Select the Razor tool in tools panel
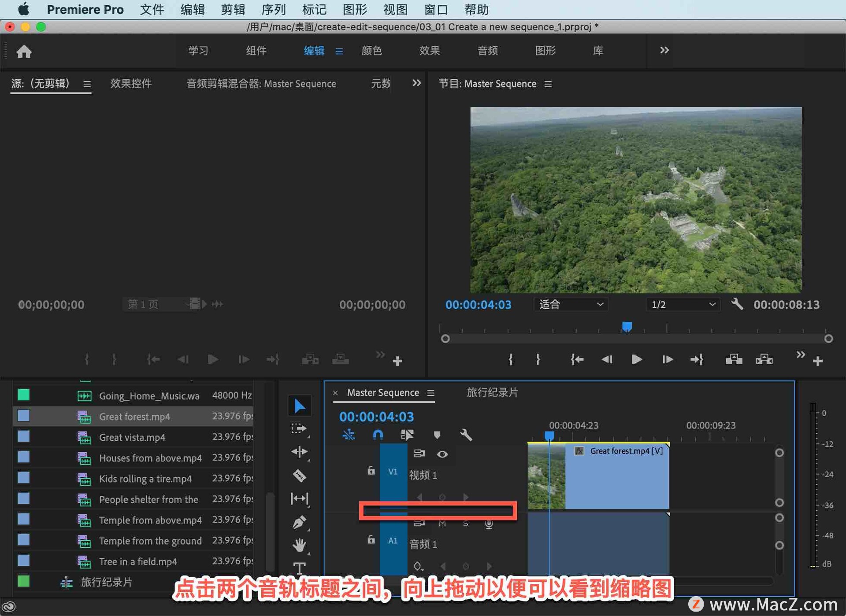This screenshot has height=616, width=846. point(299,476)
